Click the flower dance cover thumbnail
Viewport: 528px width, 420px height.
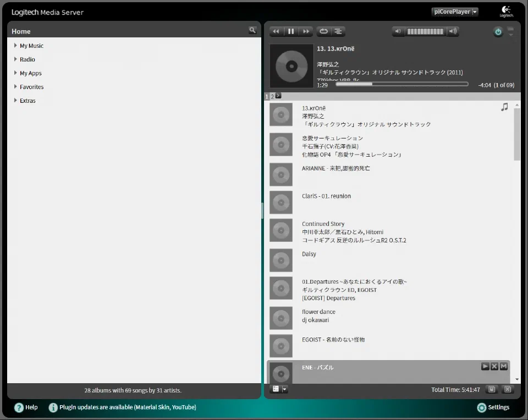[x=281, y=318]
